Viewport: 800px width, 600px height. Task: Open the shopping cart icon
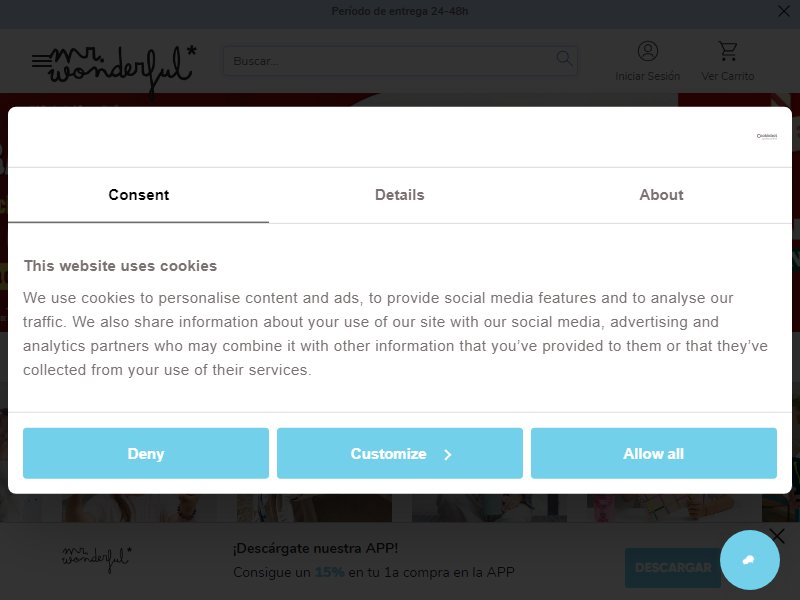728,51
